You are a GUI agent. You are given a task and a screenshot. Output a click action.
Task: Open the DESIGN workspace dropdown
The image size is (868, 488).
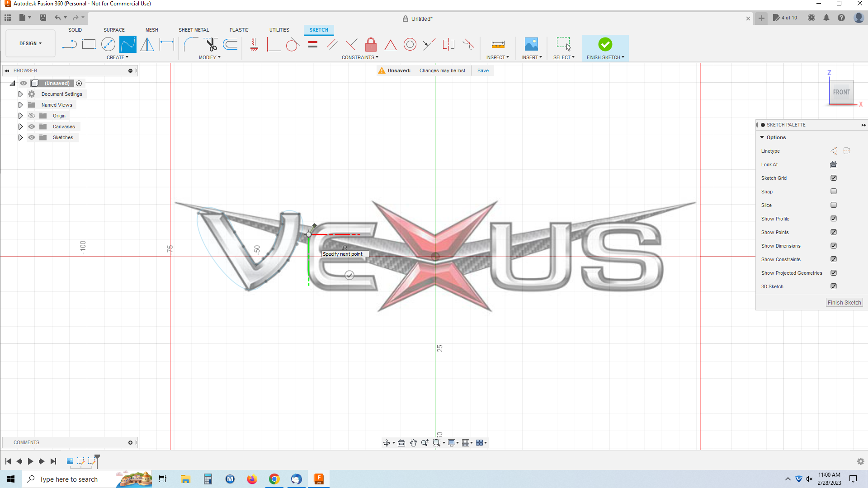pyautogui.click(x=30, y=43)
